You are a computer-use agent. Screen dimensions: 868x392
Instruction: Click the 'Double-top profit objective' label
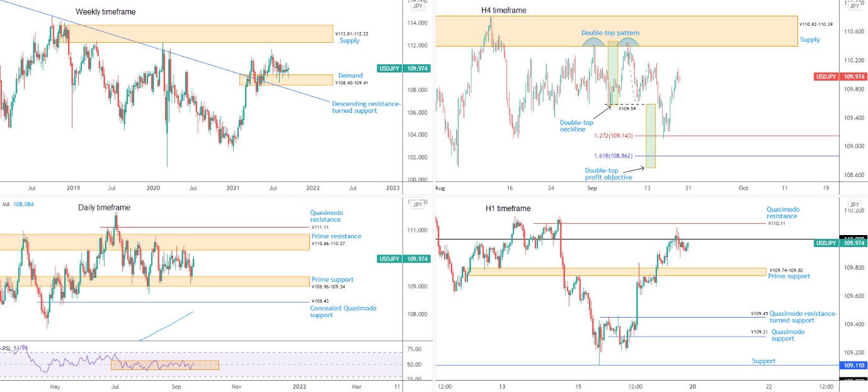(608, 174)
